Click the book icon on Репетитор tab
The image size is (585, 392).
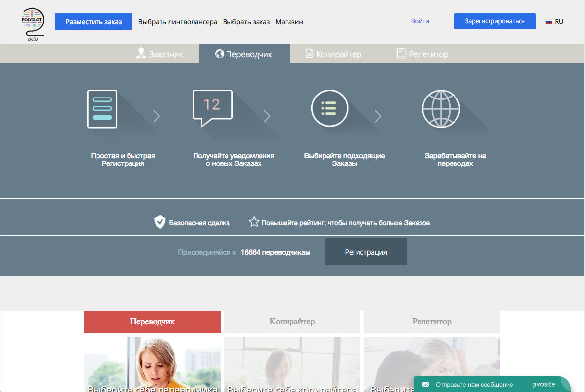click(x=401, y=53)
